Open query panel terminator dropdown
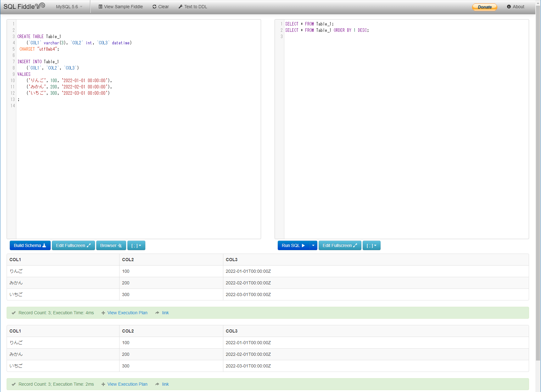541x392 pixels. coord(371,245)
